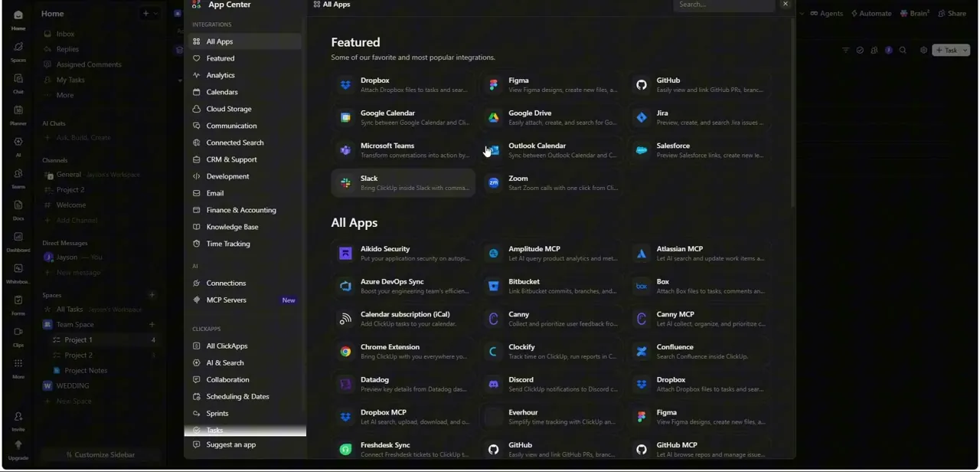Select the Communication category
980x472 pixels.
pos(245,126)
